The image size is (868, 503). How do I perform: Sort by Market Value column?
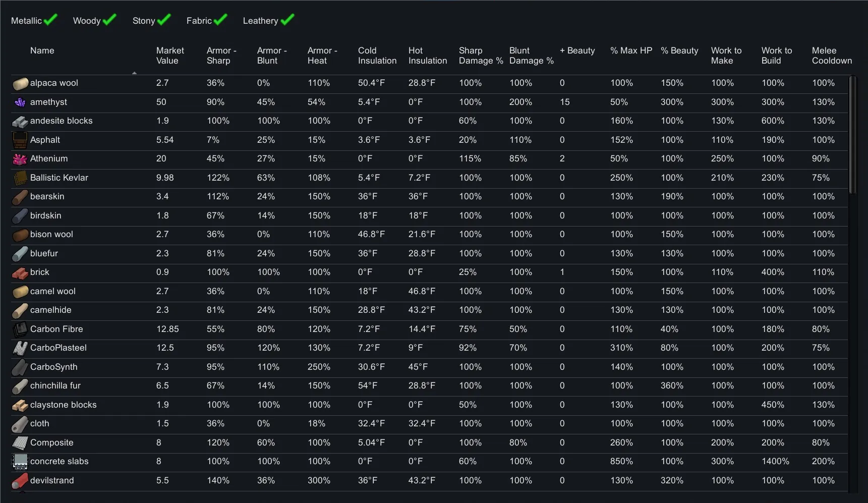[x=170, y=55]
